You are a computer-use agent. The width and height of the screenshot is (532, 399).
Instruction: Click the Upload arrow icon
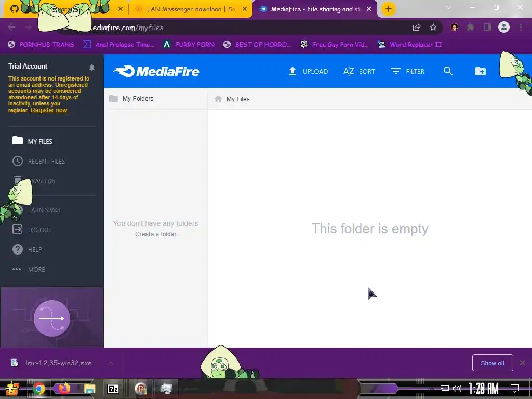click(292, 71)
